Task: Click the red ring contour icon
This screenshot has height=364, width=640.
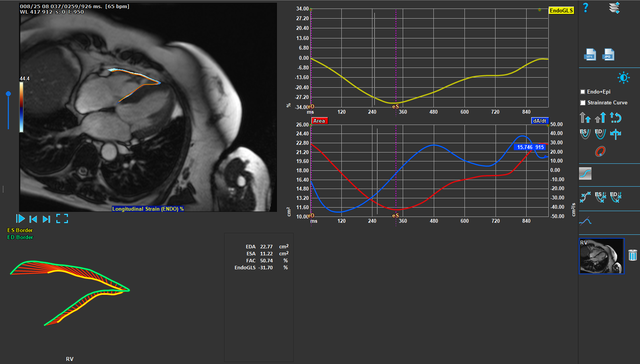Action: 600,151
